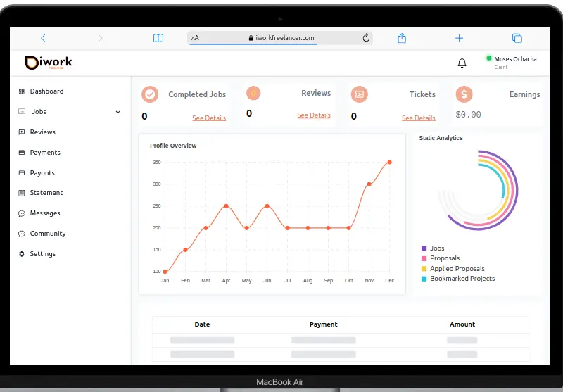Reload the page using refresh icon
Image resolution: width=563 pixels, height=392 pixels.
coord(366,38)
